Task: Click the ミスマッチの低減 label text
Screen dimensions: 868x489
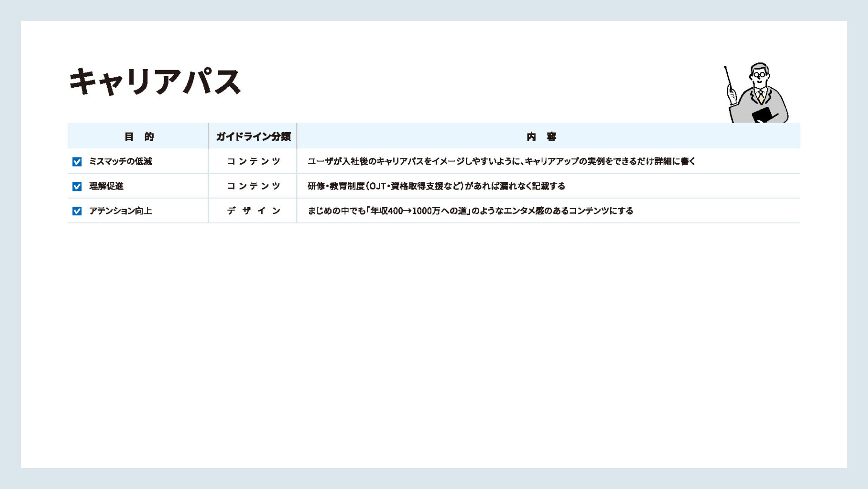Action: coord(120,161)
